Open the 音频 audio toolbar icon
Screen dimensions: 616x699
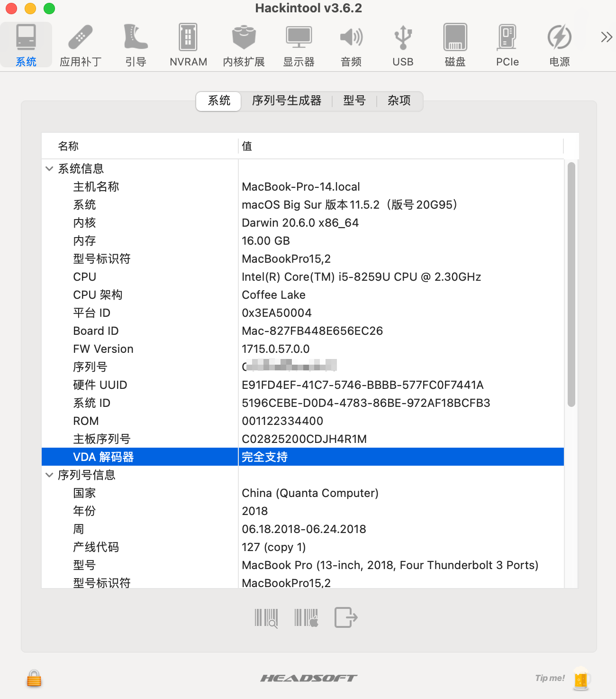(x=351, y=45)
